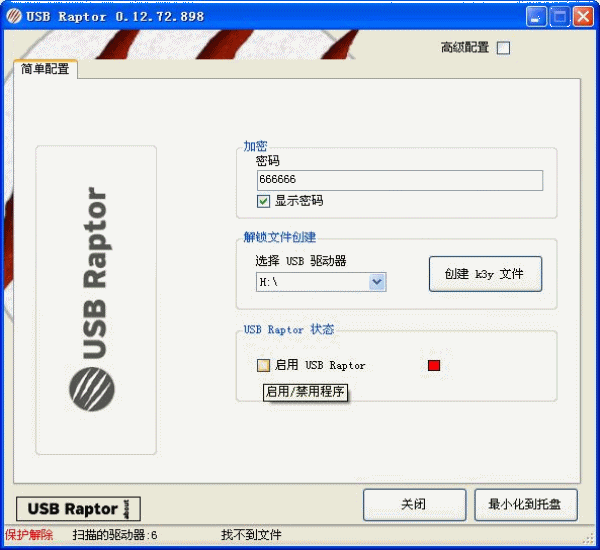Viewport: 600px width, 550px height.
Task: Click the 关闭 button
Action: [414, 504]
